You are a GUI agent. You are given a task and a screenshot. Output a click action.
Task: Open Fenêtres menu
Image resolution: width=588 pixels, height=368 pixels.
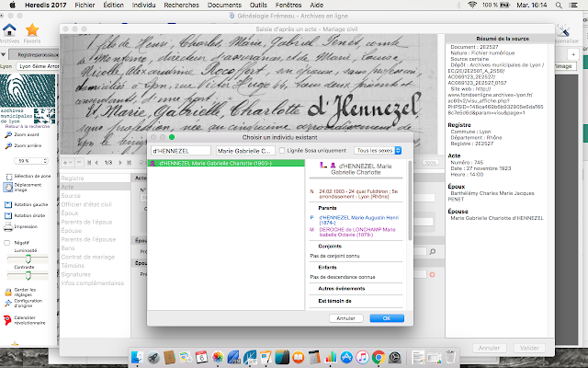click(288, 6)
